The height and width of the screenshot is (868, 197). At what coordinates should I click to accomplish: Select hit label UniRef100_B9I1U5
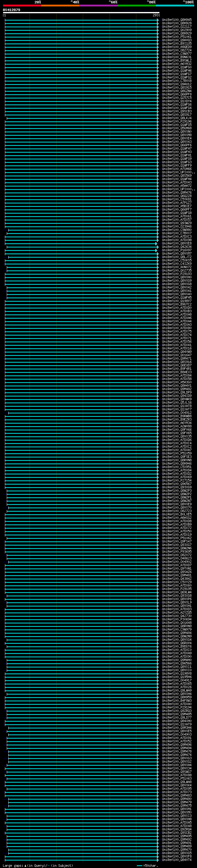click(177, 43)
